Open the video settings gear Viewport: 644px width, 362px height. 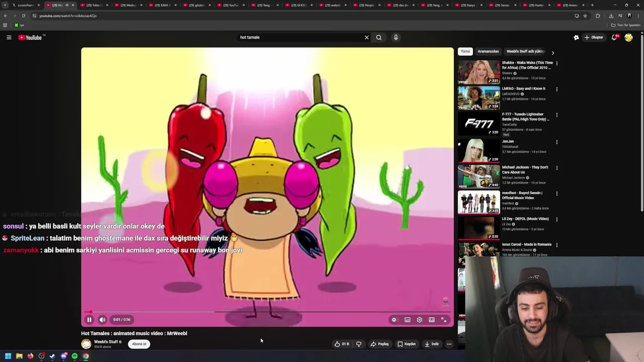coord(420,320)
